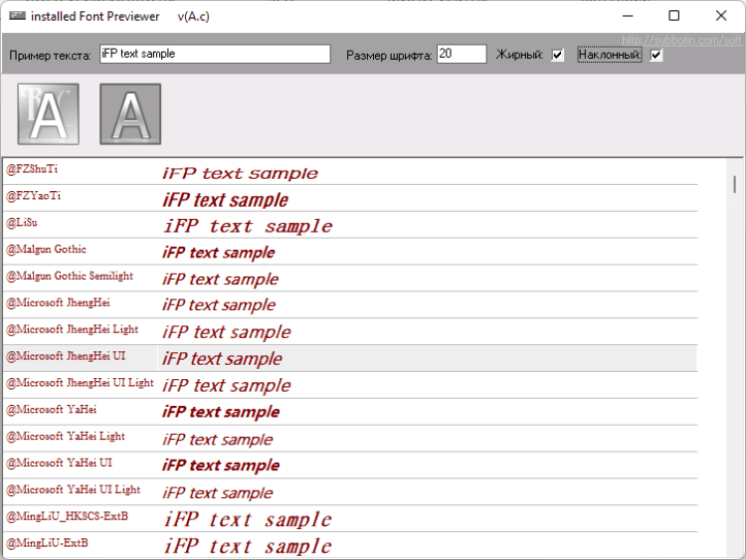
Task: Click the fancy serif A font icon
Action: pyautogui.click(x=48, y=114)
